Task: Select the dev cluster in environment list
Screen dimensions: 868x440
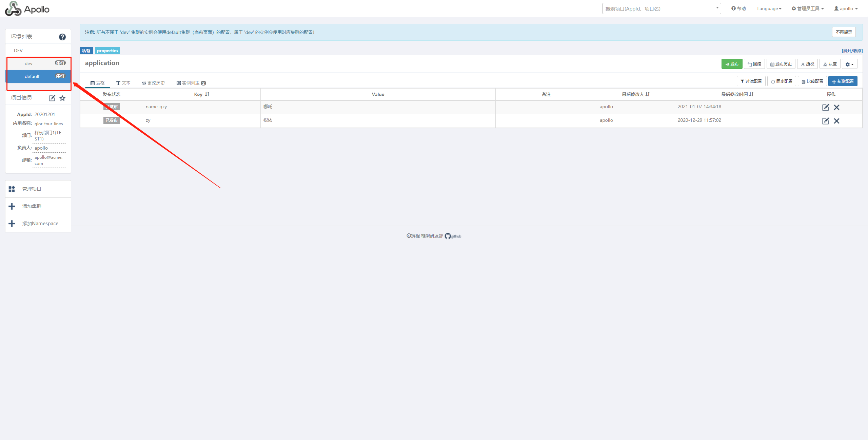Action: [x=29, y=63]
